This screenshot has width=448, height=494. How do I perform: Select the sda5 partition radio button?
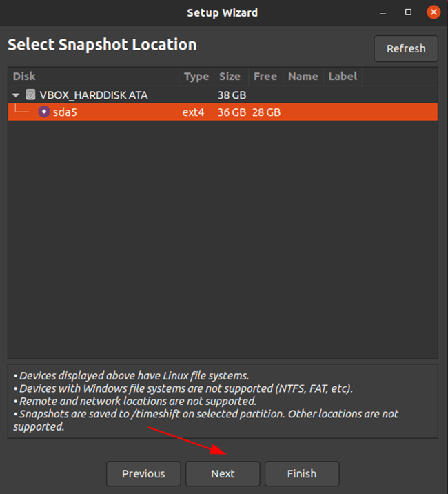pyautogui.click(x=44, y=112)
